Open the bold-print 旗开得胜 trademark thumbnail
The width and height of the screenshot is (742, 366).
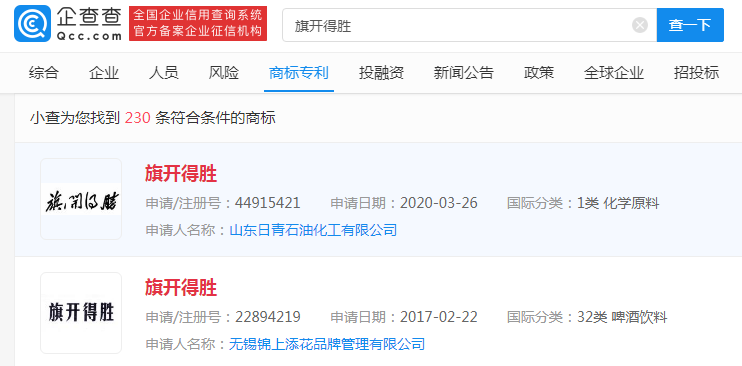[81, 313]
